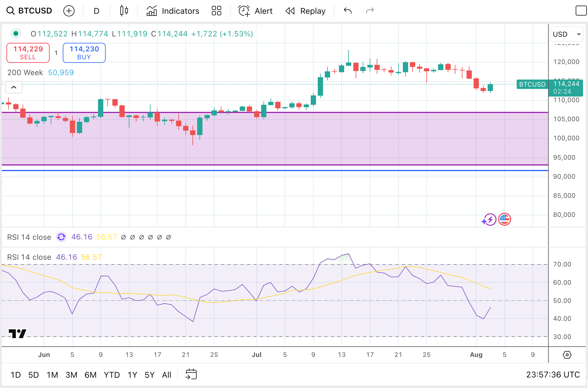Click the US economic event flag marker
The height and width of the screenshot is (388, 588).
[x=504, y=219]
